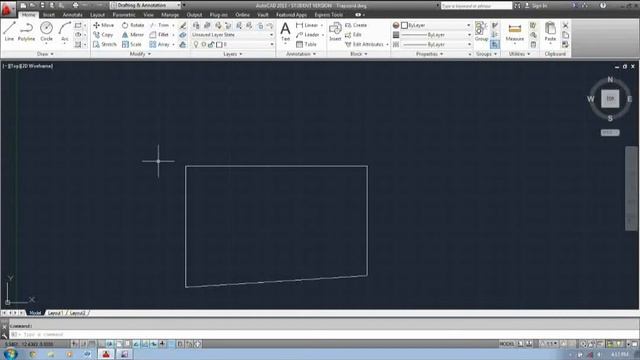The image size is (640, 360).
Task: Switch to the Parametric ribbon tab
Action: tap(124, 15)
